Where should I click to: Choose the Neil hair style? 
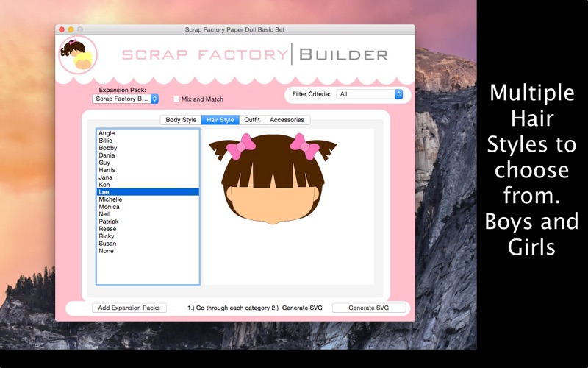tap(148, 214)
